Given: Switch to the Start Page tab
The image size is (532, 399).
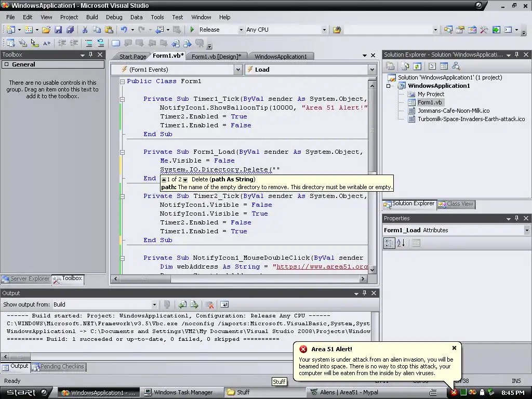Looking at the screenshot, I should [132, 57].
